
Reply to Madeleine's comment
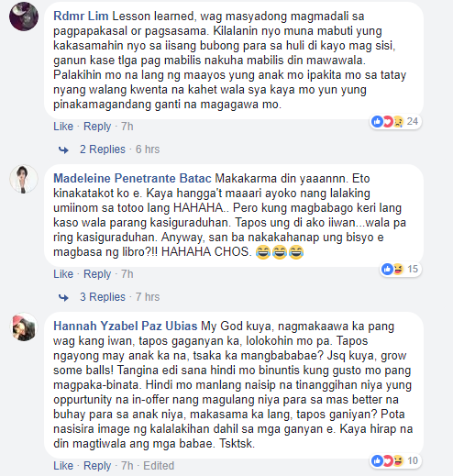click(97, 274)
